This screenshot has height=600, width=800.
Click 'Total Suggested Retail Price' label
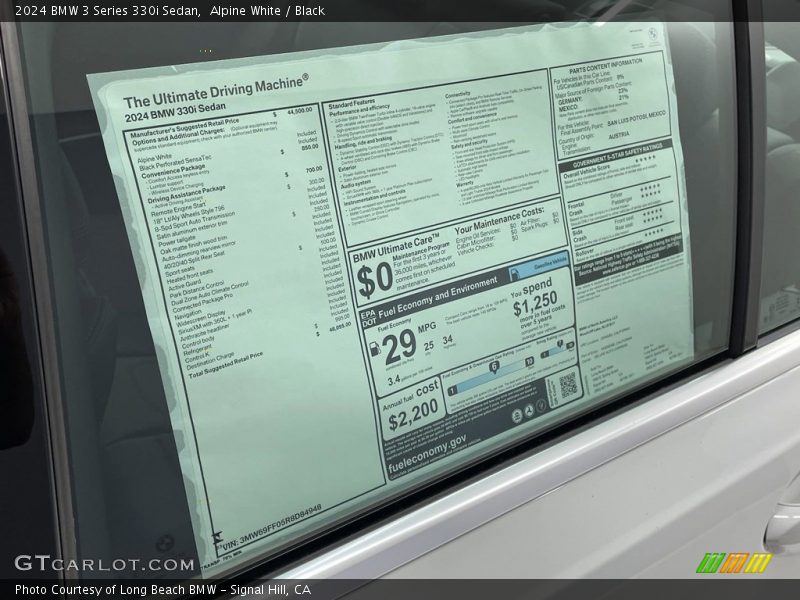[226, 366]
